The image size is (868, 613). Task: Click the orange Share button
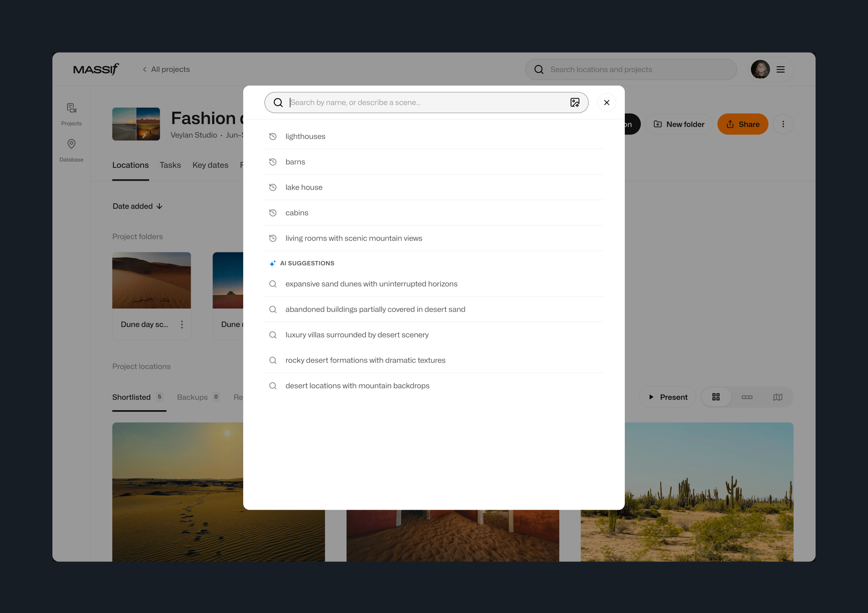[x=743, y=124]
